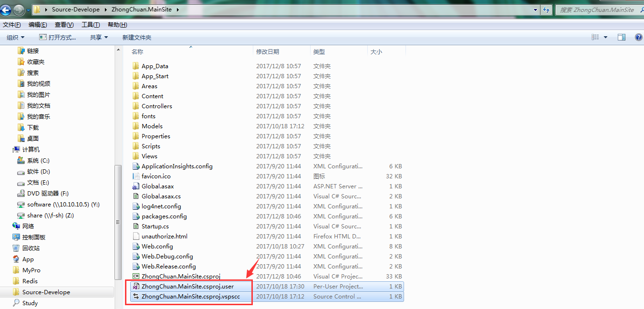The height and width of the screenshot is (309, 644).
Task: Select Web.config file
Action: pos(157,247)
